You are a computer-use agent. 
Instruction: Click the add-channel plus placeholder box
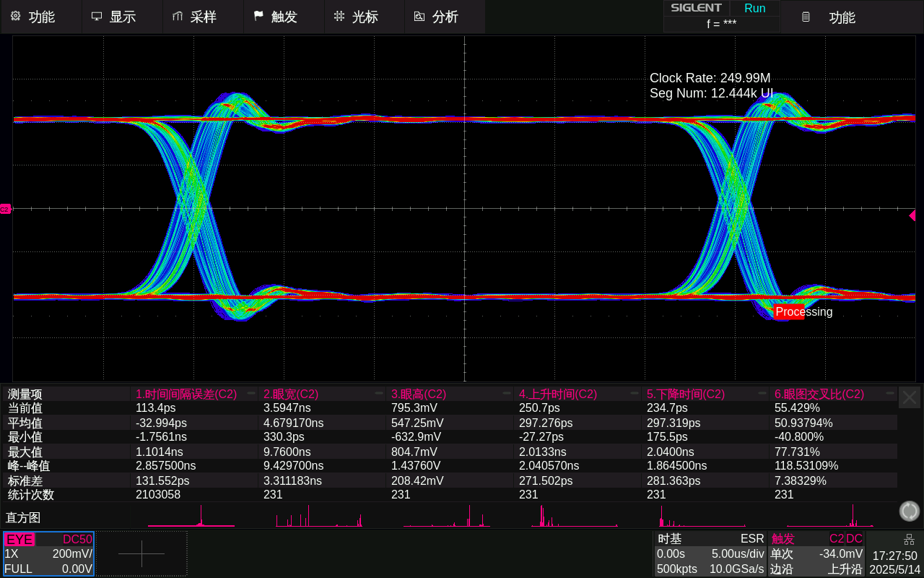coord(141,553)
